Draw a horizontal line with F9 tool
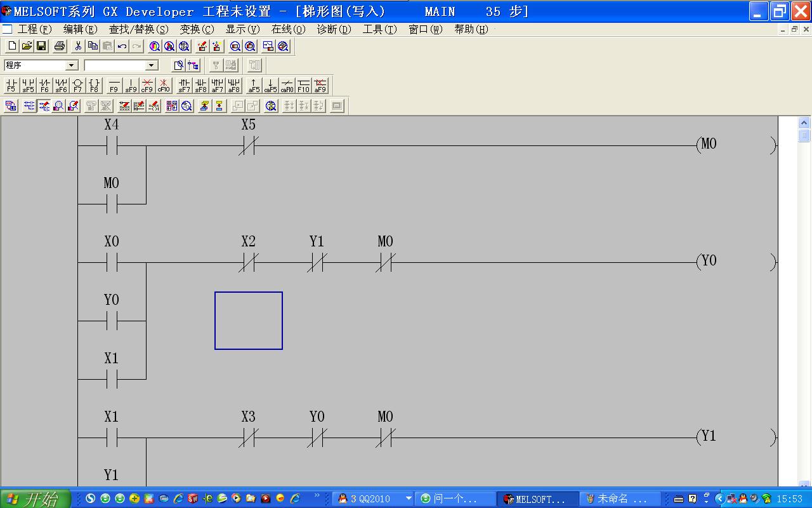Image resolution: width=812 pixels, height=508 pixels. [x=114, y=86]
